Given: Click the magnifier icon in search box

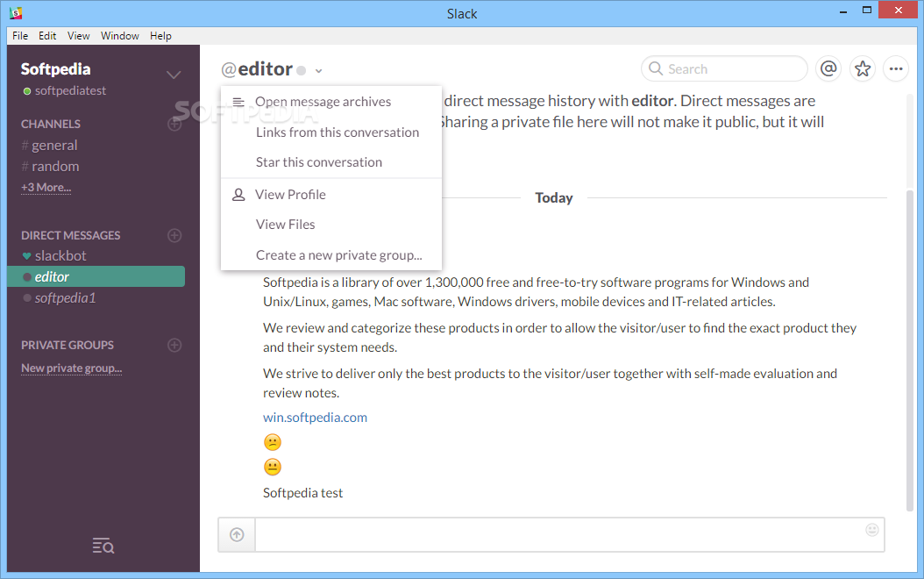Looking at the screenshot, I should [x=655, y=69].
